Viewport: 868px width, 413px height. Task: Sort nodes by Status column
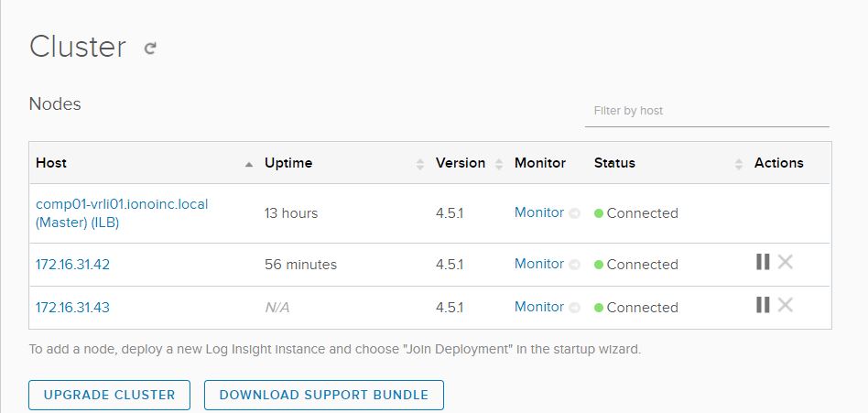pos(739,164)
